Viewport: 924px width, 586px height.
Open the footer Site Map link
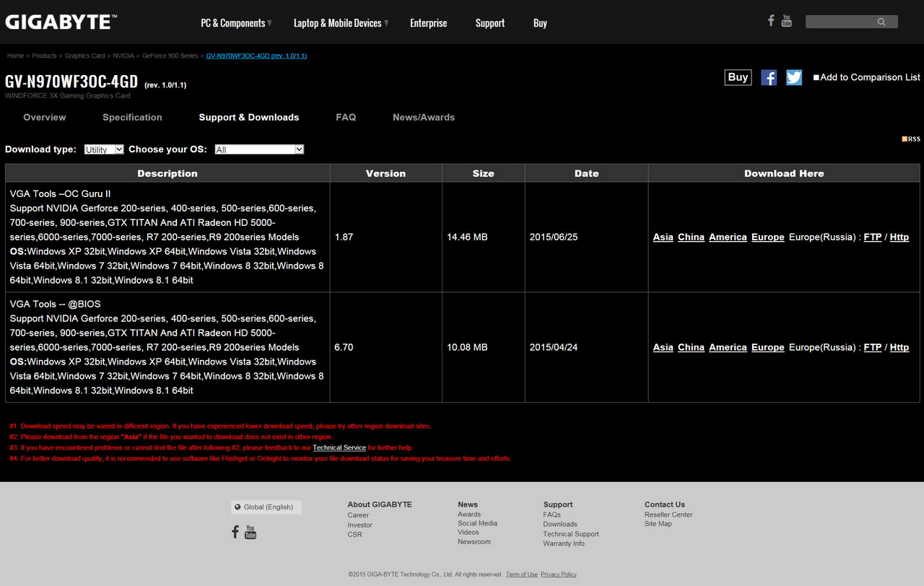point(658,523)
